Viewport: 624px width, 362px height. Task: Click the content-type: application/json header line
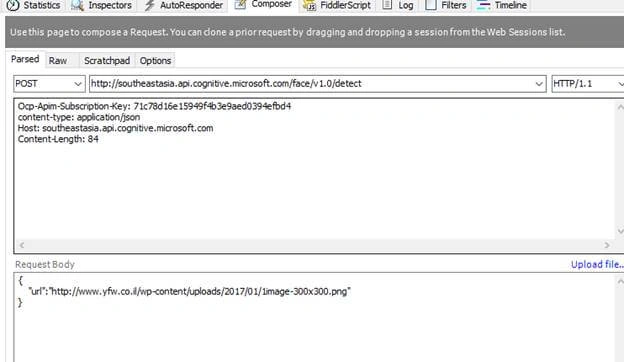79,117
